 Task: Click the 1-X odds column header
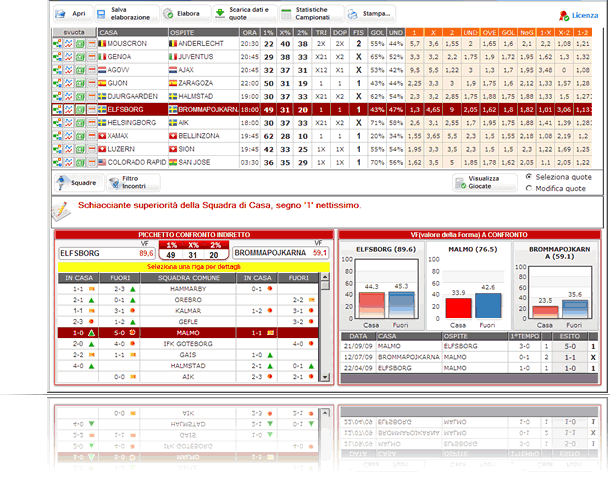click(545, 32)
